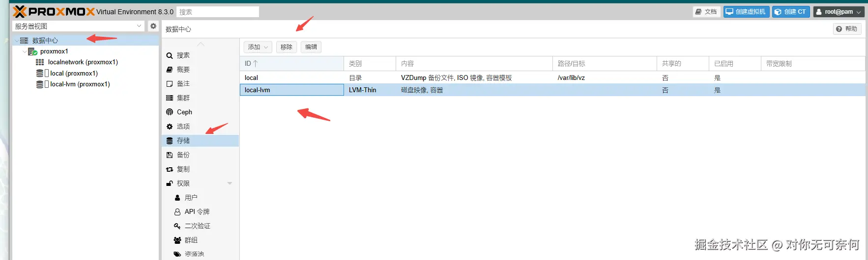Click the Replication retweet icon
This screenshot has height=260, width=868.
pyautogui.click(x=170, y=169)
